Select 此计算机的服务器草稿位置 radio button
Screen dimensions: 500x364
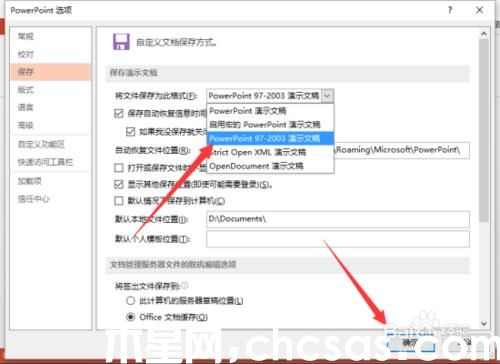pos(131,300)
